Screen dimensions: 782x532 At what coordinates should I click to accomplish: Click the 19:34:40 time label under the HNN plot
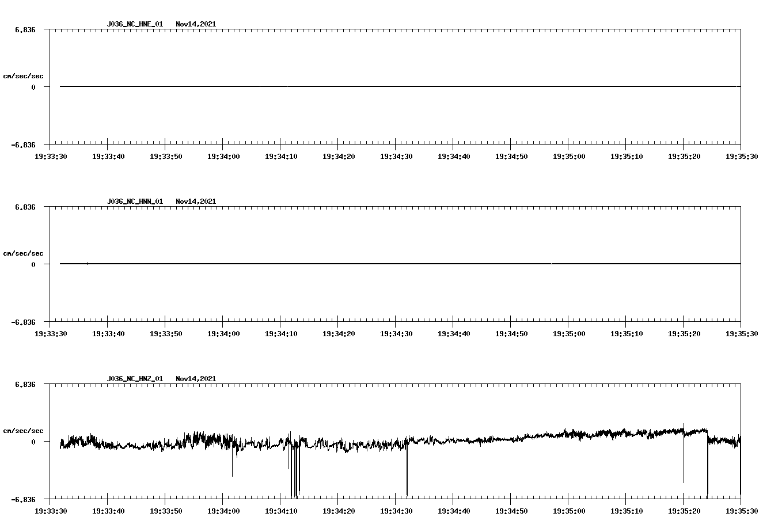454,333
